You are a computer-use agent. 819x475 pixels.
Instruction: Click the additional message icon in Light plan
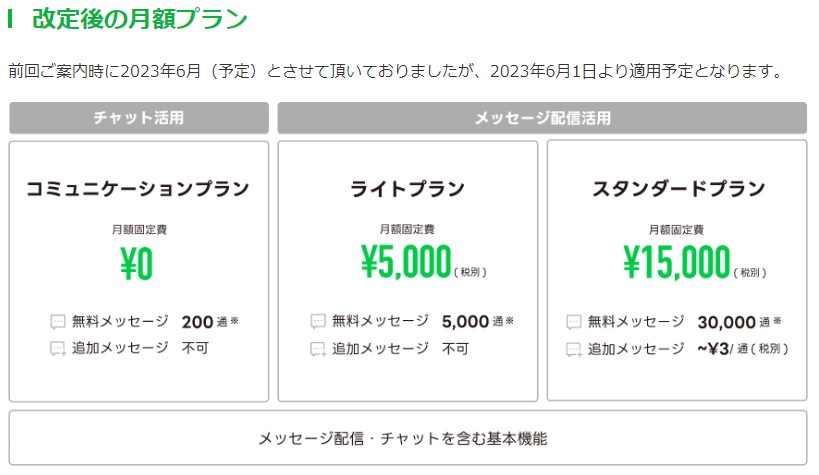click(318, 349)
